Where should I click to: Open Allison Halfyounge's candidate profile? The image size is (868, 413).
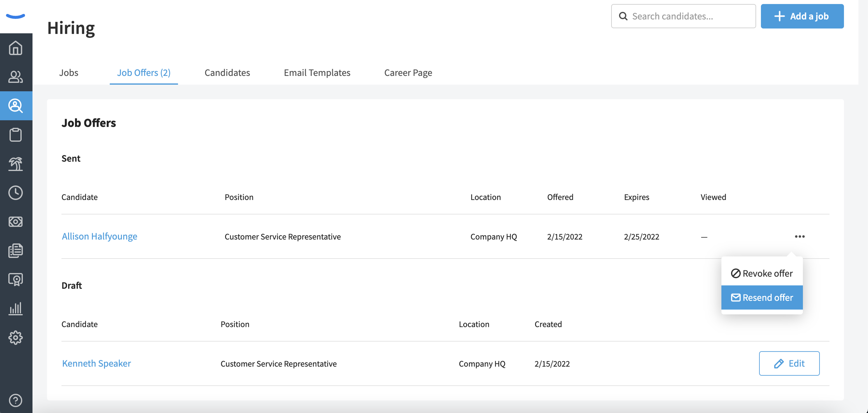tap(99, 236)
